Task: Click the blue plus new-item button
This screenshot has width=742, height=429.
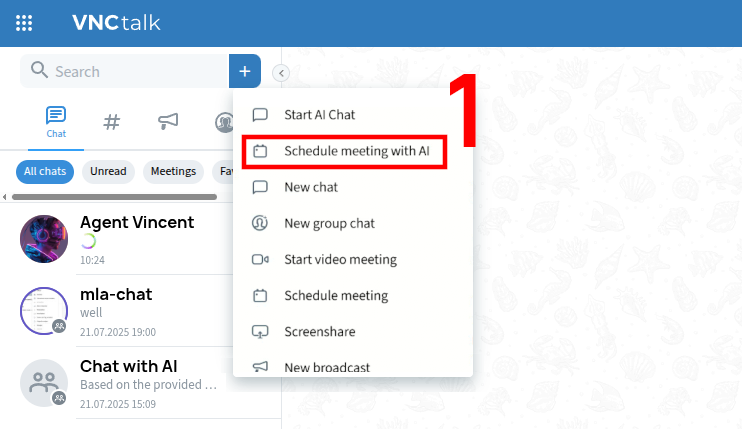Action: coord(245,71)
